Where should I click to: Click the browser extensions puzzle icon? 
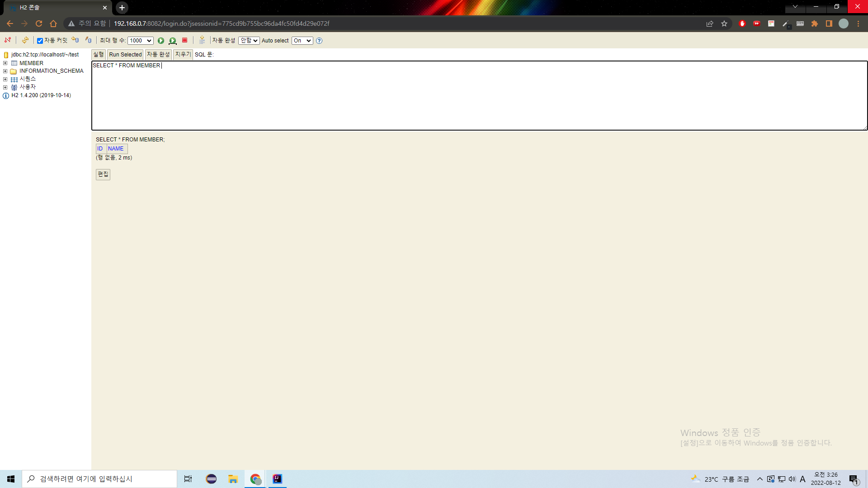coord(815,23)
